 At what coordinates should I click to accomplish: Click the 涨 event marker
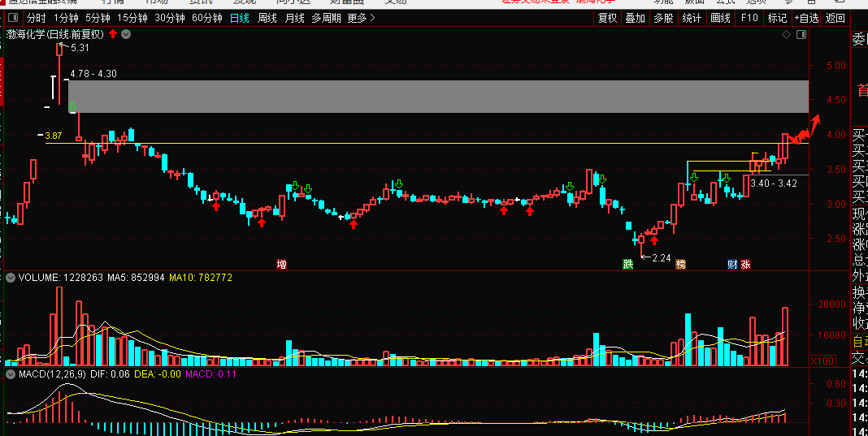[x=745, y=265]
